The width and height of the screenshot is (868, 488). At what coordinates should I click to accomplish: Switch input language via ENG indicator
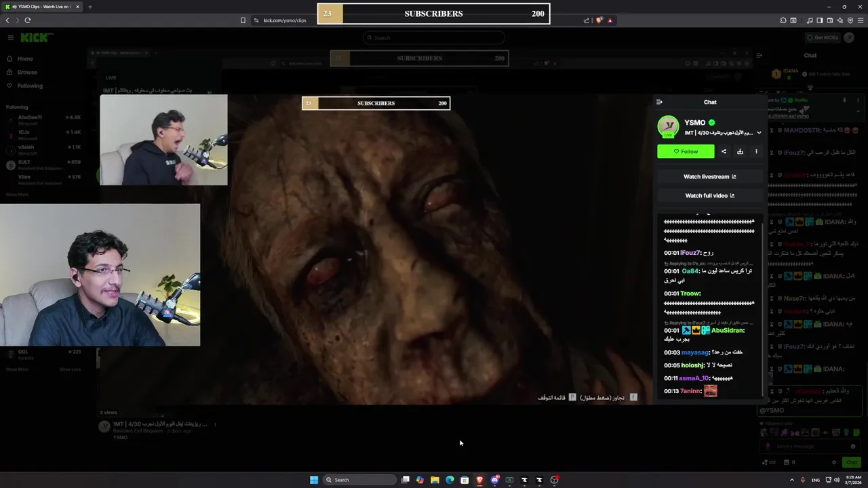[x=816, y=480]
